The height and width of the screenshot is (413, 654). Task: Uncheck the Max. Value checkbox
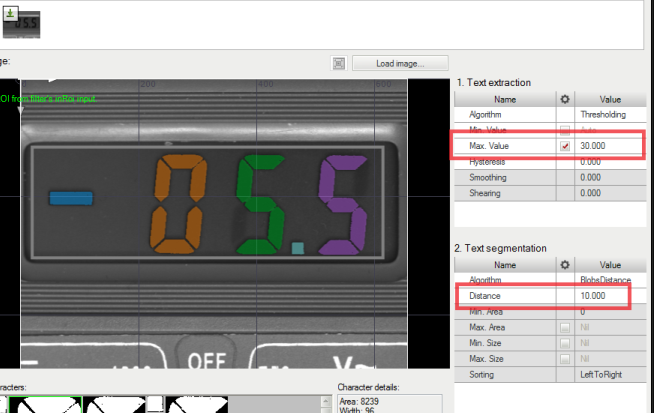pos(565,146)
